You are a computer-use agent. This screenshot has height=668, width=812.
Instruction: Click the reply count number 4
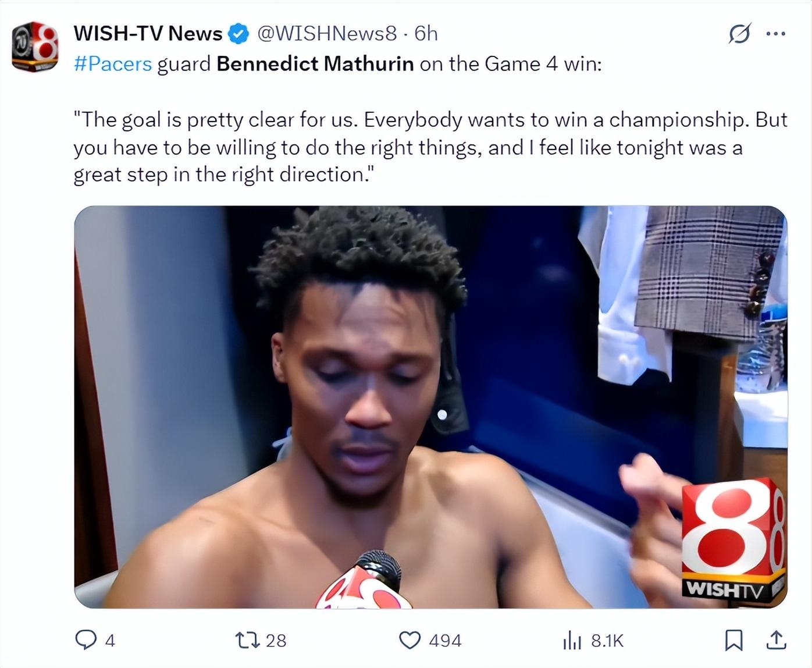coord(110,641)
